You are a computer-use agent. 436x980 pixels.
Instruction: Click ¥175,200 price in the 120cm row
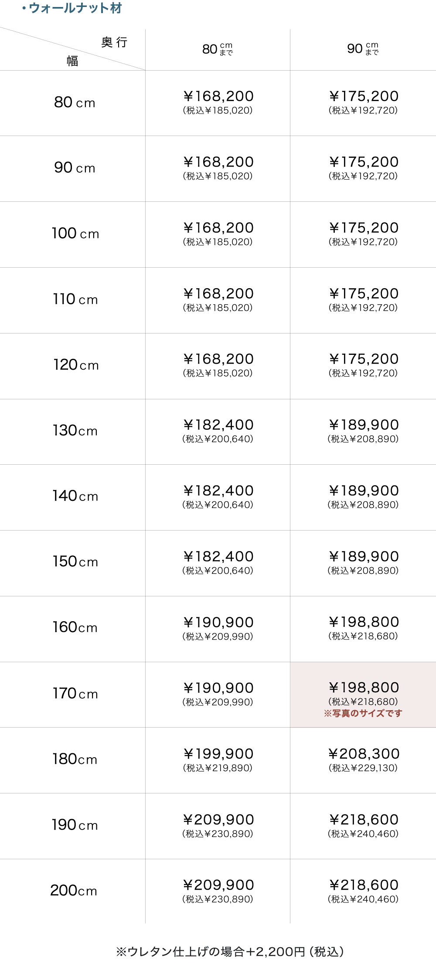[364, 359]
